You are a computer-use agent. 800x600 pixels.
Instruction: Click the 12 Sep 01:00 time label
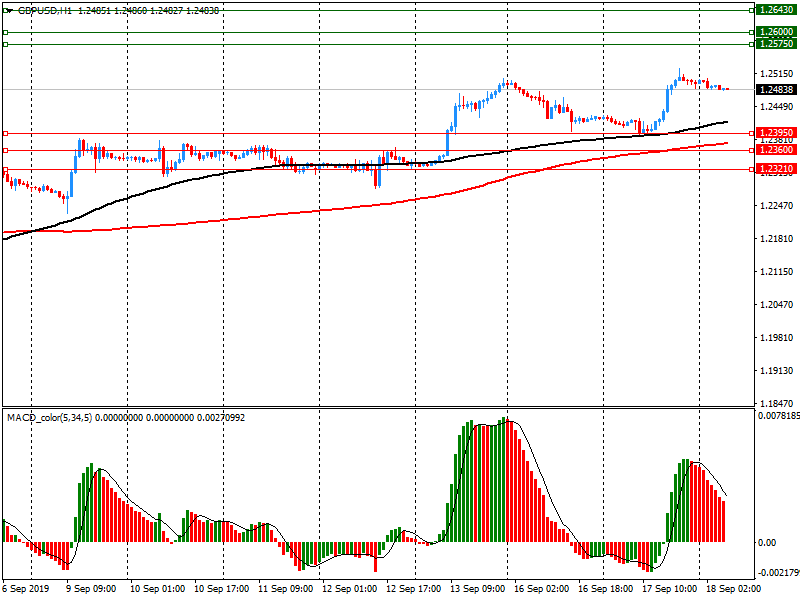pyautogui.click(x=350, y=589)
